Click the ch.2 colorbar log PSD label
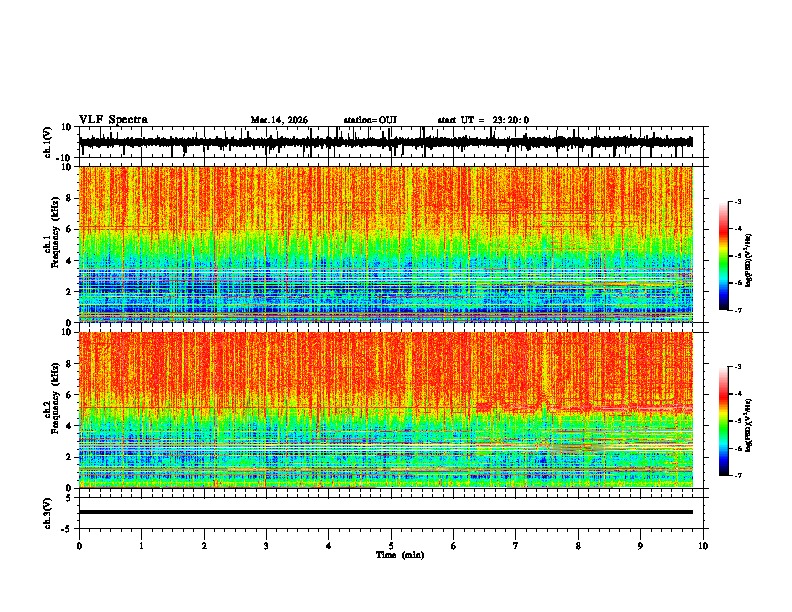Viewport: 792px width, 612px height. tap(748, 425)
